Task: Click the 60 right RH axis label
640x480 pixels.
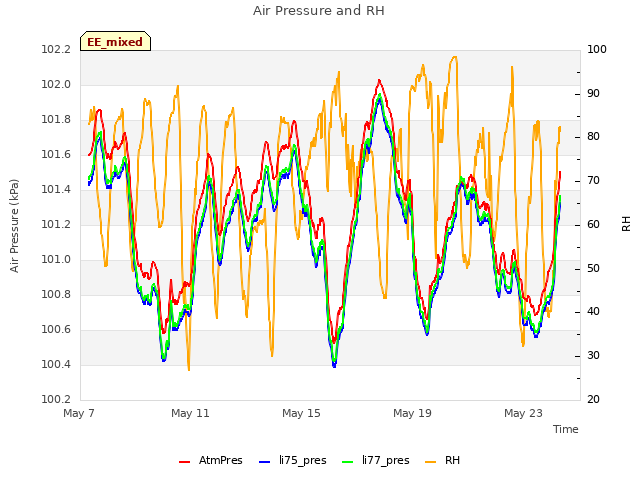Action: [593, 225]
